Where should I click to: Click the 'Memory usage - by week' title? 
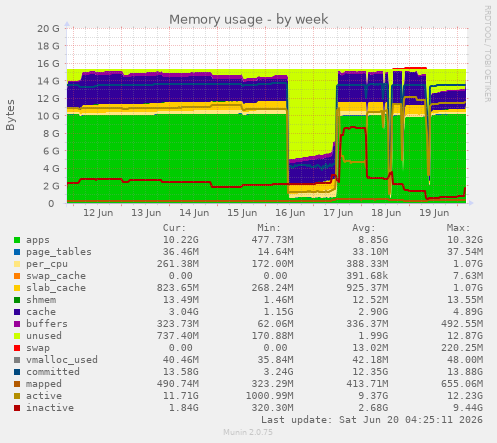click(x=249, y=20)
